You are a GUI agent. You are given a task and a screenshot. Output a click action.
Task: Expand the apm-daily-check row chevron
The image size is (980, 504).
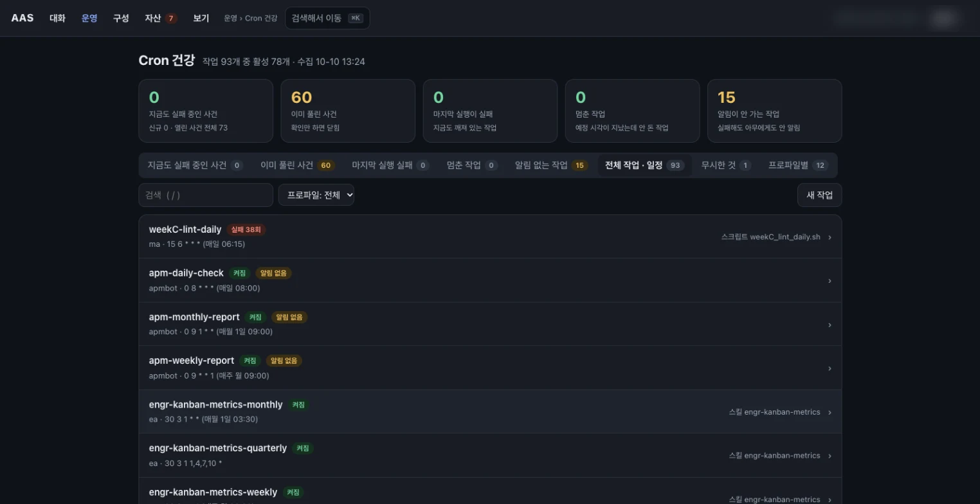830,281
